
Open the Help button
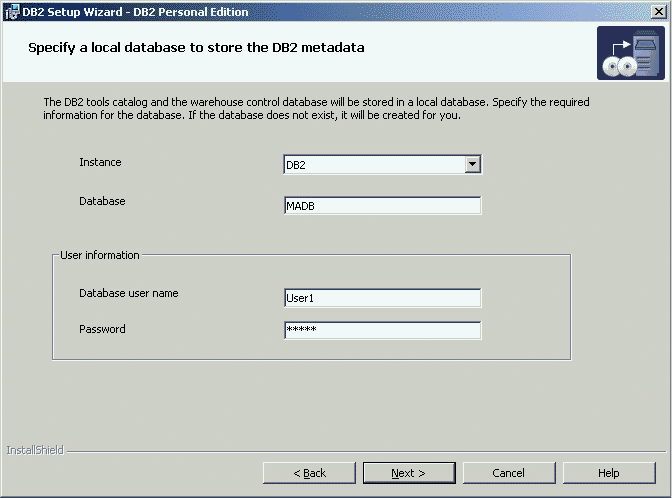coord(608,473)
